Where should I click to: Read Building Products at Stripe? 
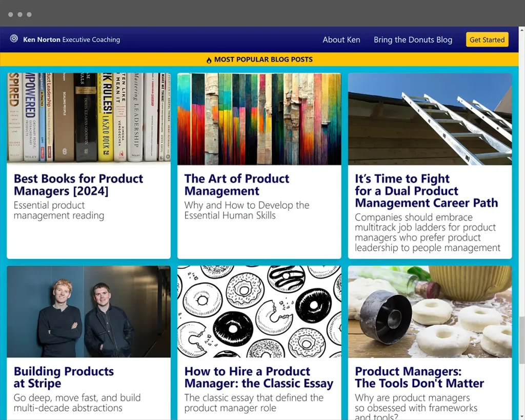[x=64, y=377]
